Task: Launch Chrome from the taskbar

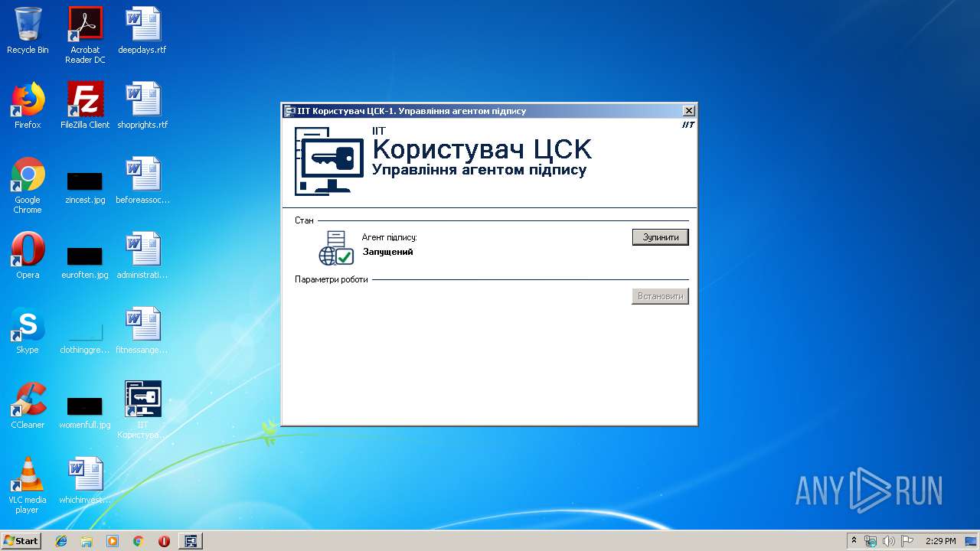Action: tap(138, 541)
